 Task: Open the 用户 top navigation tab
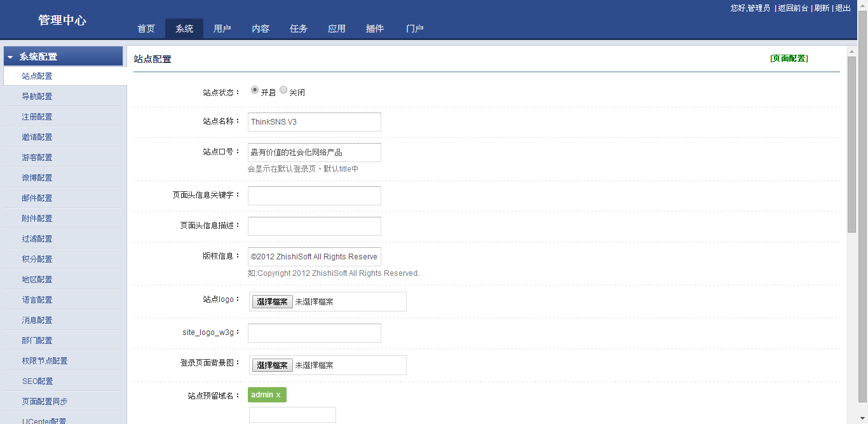222,29
